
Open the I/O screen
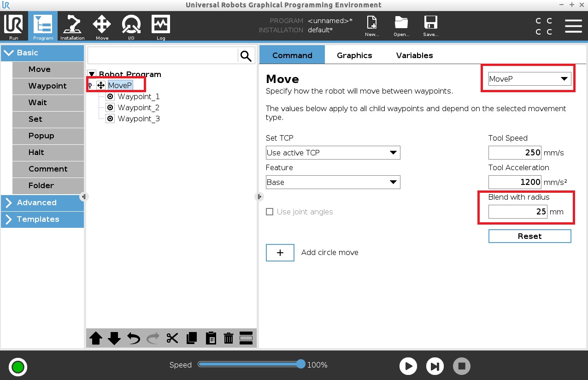coord(131,27)
